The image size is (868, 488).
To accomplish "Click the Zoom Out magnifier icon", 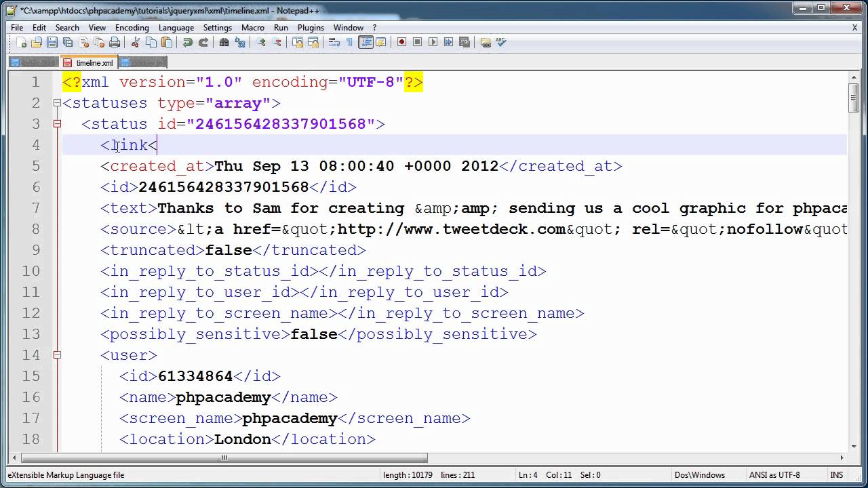I will click(276, 42).
